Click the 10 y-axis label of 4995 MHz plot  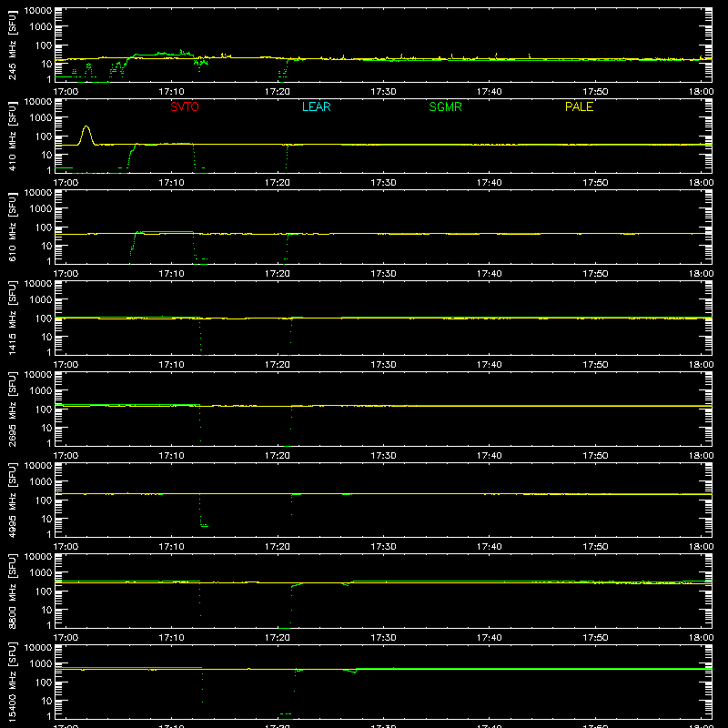(x=46, y=519)
